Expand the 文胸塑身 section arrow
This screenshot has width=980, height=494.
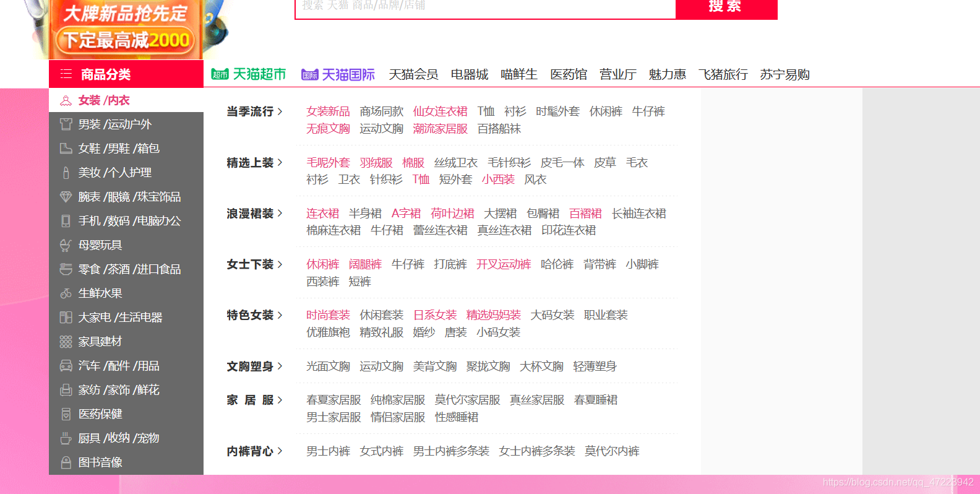(x=280, y=366)
